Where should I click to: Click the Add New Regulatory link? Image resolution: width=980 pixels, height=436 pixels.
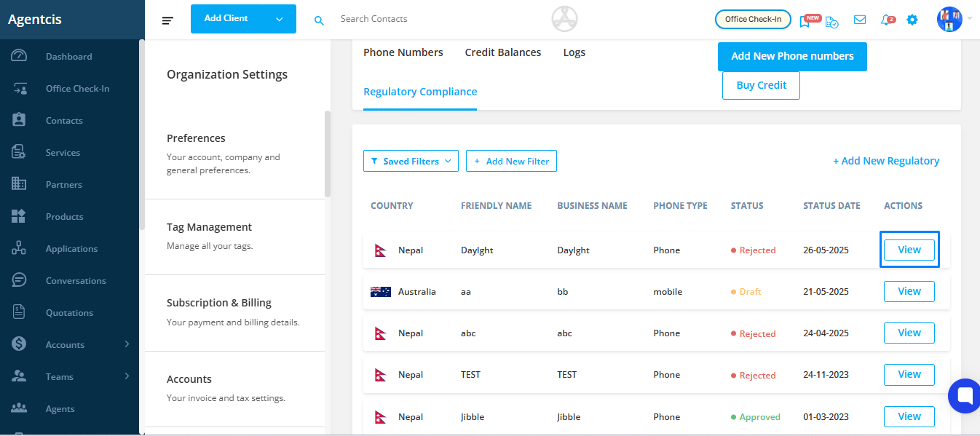coord(886,161)
